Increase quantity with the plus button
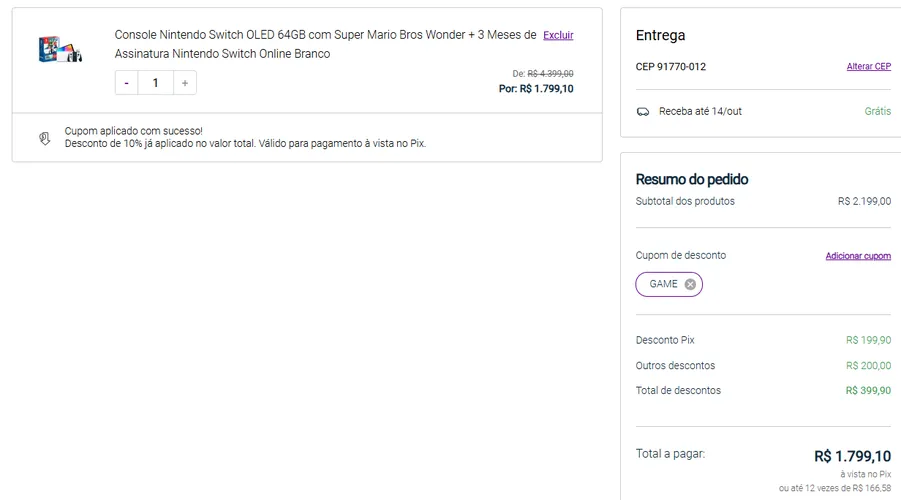This screenshot has height=500, width=901. pos(184,83)
